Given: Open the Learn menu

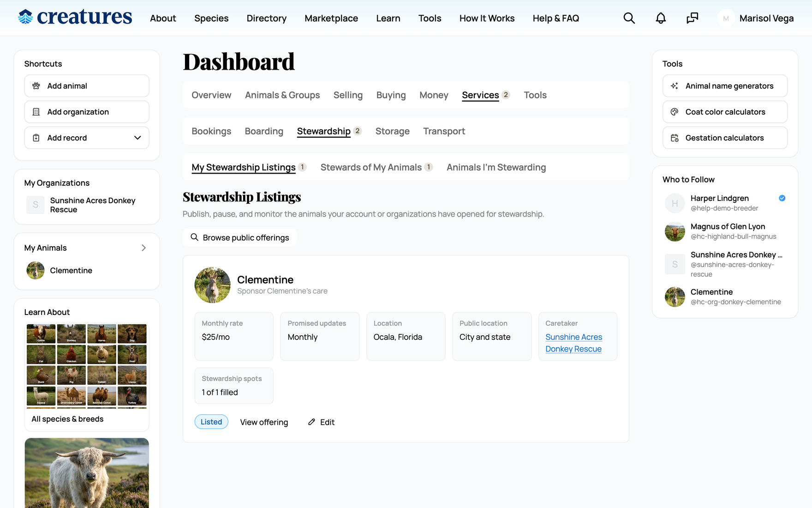Looking at the screenshot, I should (388, 18).
